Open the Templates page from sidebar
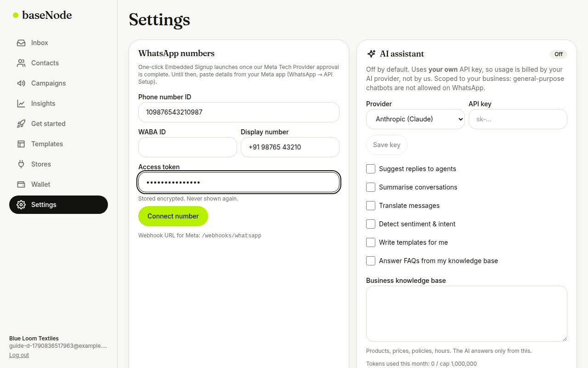588x368 pixels. click(58, 144)
